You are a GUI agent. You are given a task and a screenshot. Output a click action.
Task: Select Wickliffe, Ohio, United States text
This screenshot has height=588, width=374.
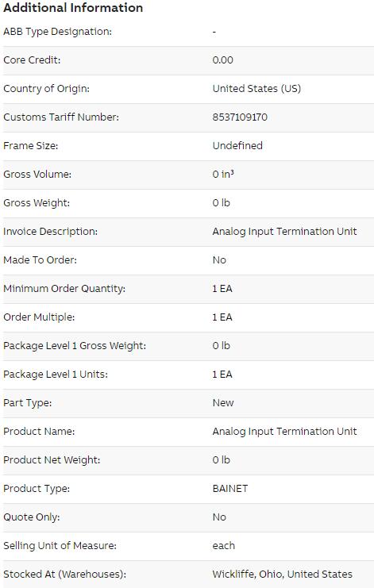click(x=283, y=575)
